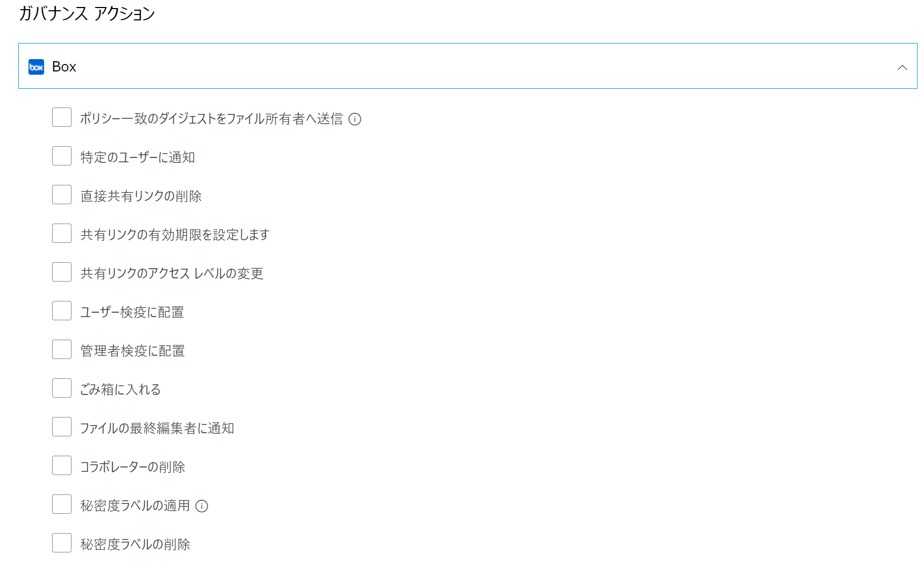Check 秘密度ラベルの削除
This screenshot has width=924, height=575.
click(x=61, y=542)
